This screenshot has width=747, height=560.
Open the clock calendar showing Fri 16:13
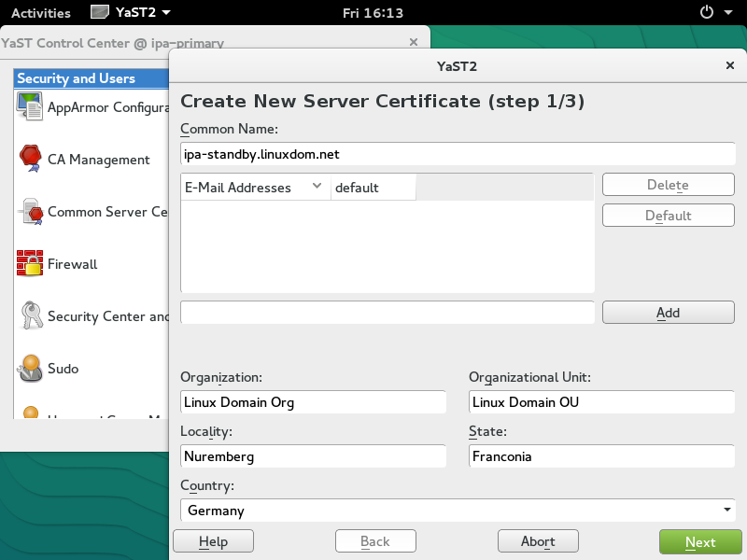[x=373, y=13]
